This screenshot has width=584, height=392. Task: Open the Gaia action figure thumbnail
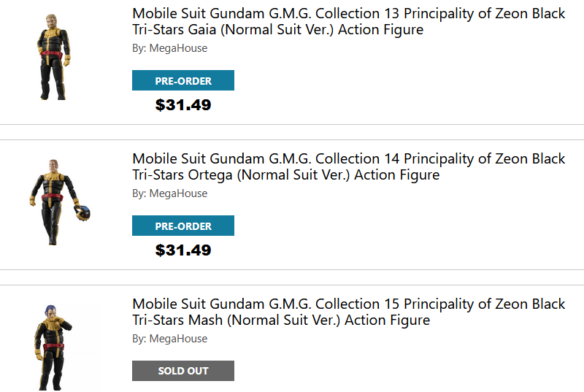(52, 57)
